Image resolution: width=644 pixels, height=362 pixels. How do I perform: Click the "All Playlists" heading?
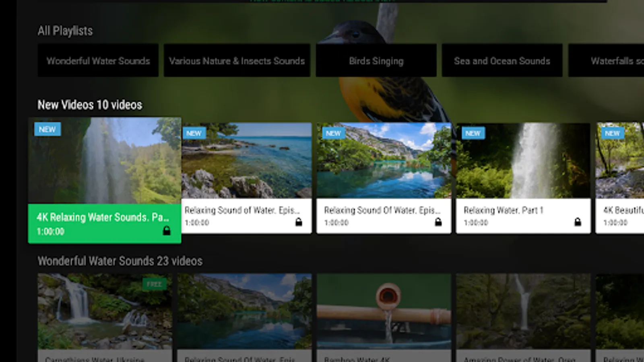coord(65,31)
